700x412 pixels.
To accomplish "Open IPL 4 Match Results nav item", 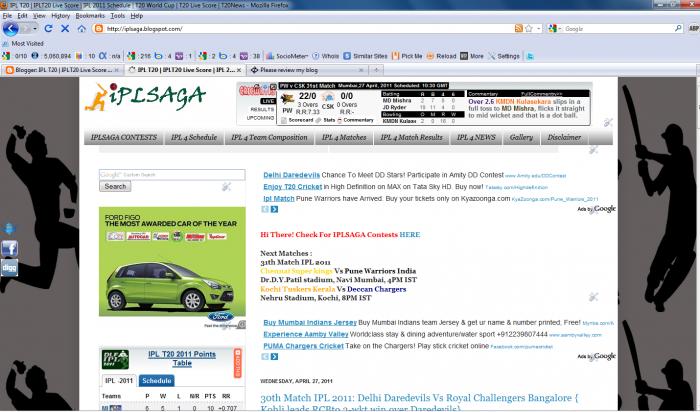I will coord(412,137).
